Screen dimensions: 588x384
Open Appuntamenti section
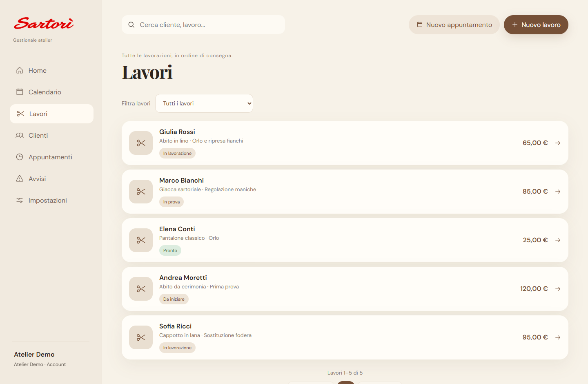[x=51, y=157]
